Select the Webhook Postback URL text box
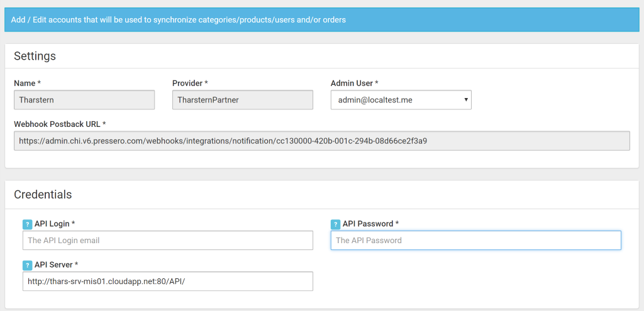Screen dimensions: 644x311 [322, 141]
